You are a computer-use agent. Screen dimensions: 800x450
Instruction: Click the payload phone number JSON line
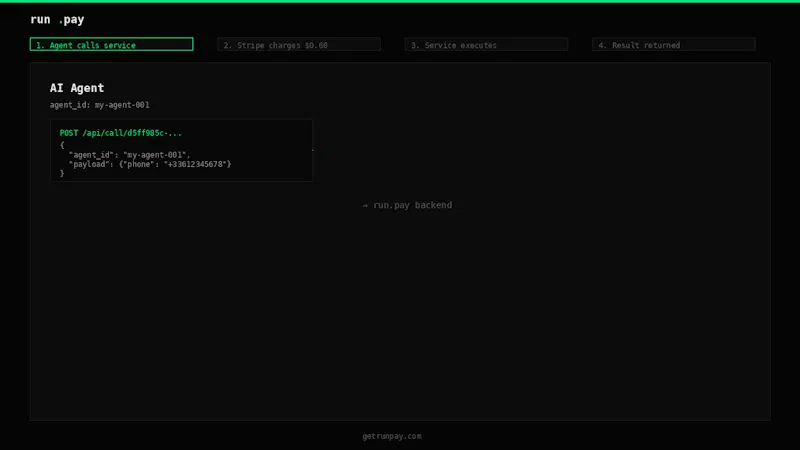(150, 164)
